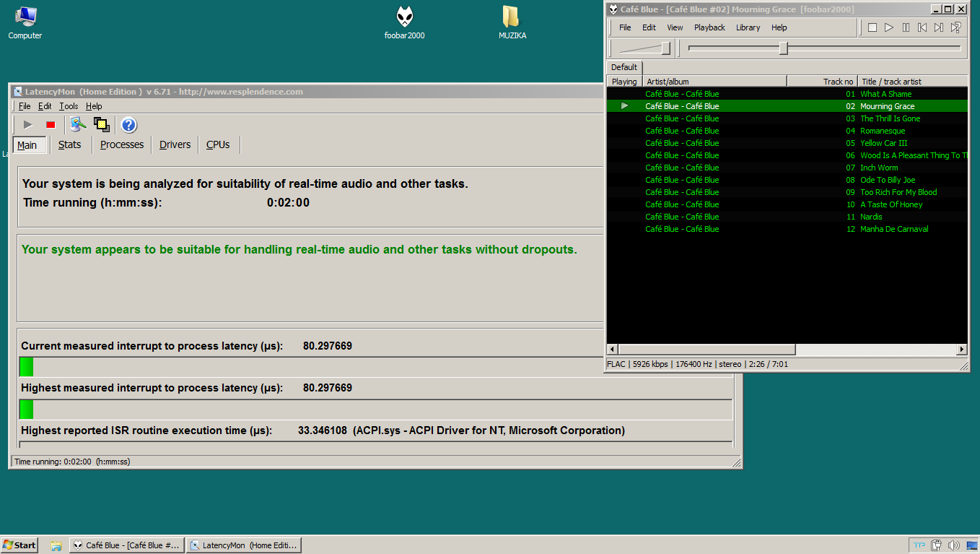Click the foobar2000 title bar alien icon
Viewport: 980px width, 554px height.
tap(613, 9)
